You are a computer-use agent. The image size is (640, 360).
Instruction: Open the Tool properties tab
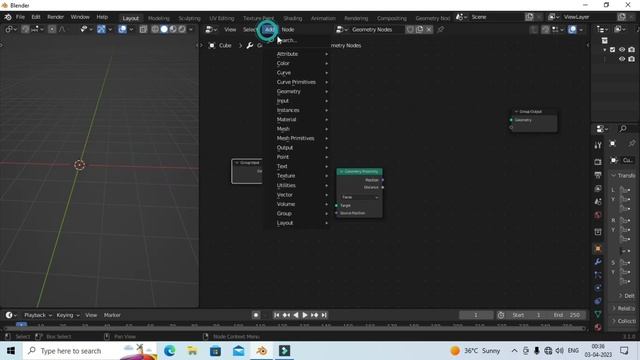pos(598,145)
